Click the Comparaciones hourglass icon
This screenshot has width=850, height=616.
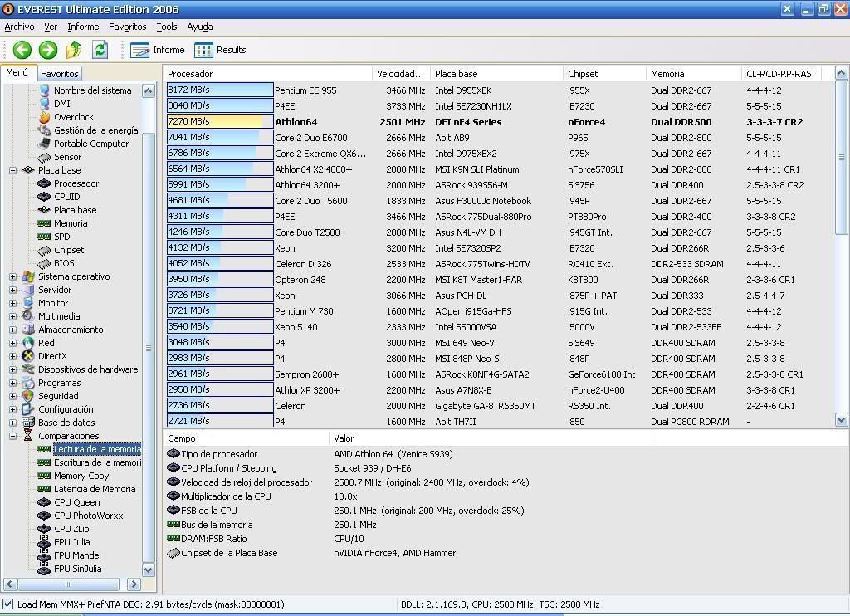[28, 436]
